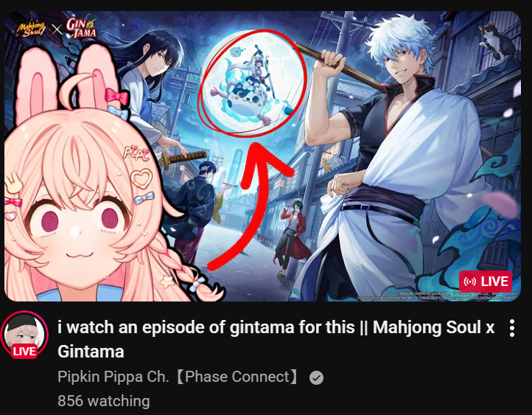Click the red-coated man in the street
Viewport: 532px width, 415px height.
point(291,237)
